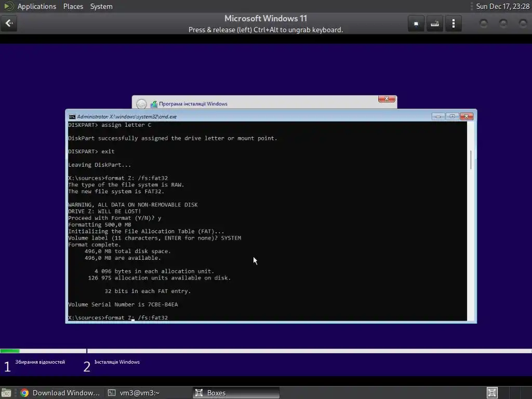Click the terminal icon in the taskbar
The width and height of the screenshot is (532, 399).
(x=112, y=393)
